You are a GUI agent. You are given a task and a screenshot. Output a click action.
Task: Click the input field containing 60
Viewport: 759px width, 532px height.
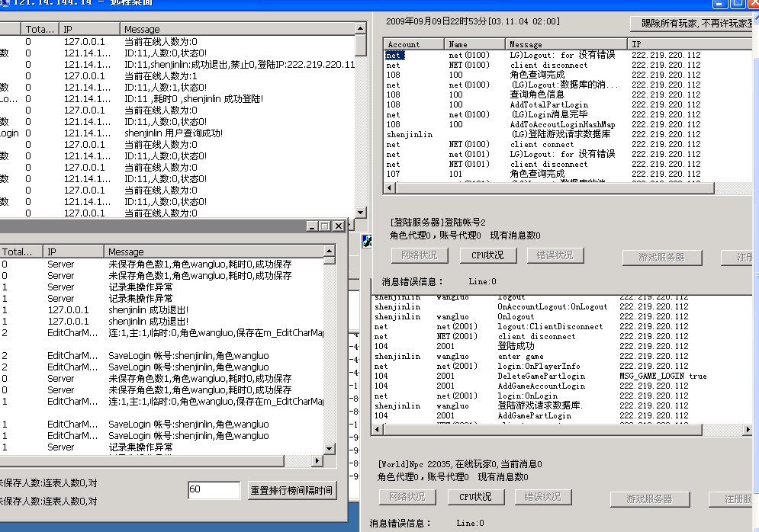pyautogui.click(x=214, y=490)
